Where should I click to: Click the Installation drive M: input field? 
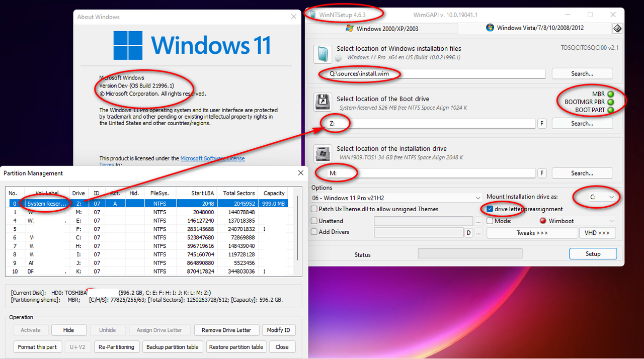(431, 173)
